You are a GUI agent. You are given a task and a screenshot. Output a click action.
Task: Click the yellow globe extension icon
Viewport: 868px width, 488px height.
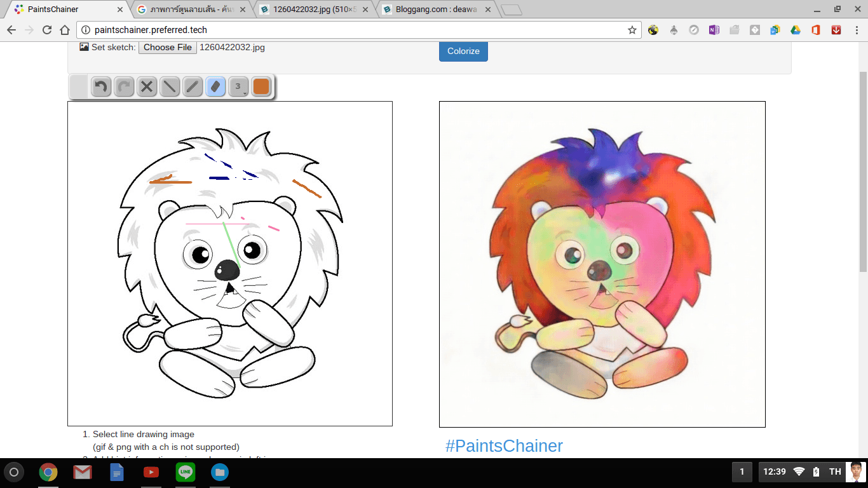point(653,30)
